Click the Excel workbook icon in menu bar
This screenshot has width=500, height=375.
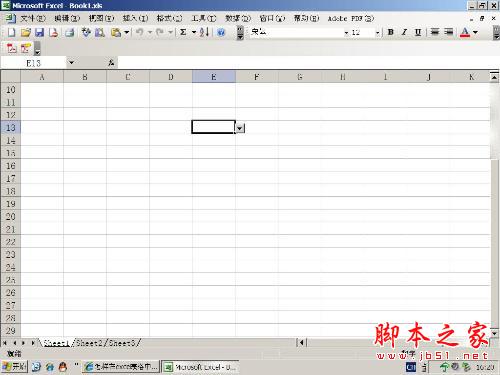pos(10,18)
